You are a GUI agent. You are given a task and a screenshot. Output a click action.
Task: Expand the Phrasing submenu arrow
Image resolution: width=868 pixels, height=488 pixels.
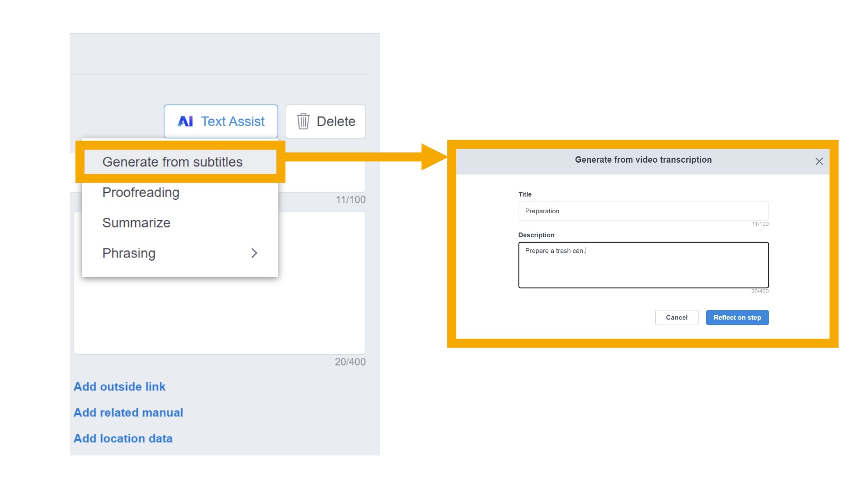[x=254, y=253]
